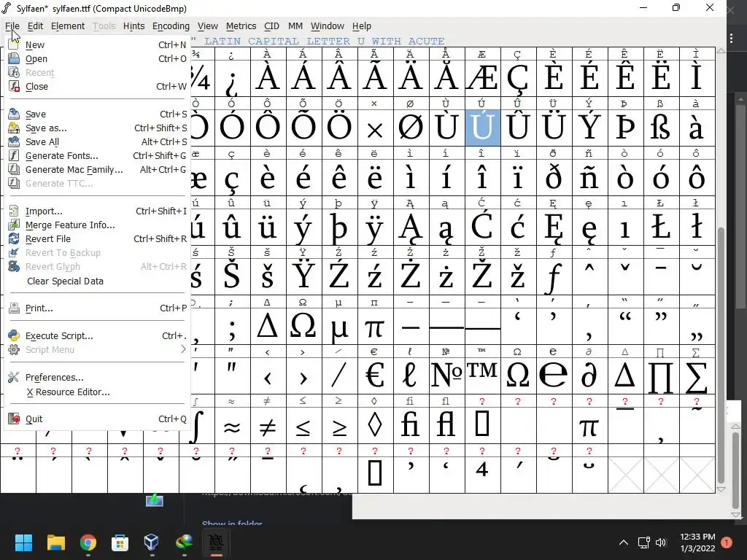Open the Element menu
747x560 pixels.
pyautogui.click(x=68, y=26)
